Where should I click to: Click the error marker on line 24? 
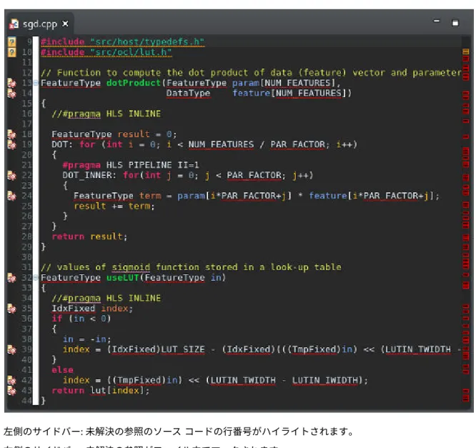tap(12, 196)
